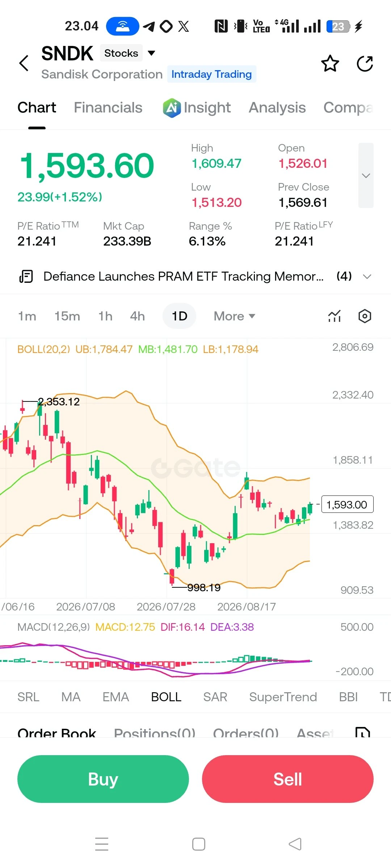Tap the Intraday Trading badge

tap(212, 74)
